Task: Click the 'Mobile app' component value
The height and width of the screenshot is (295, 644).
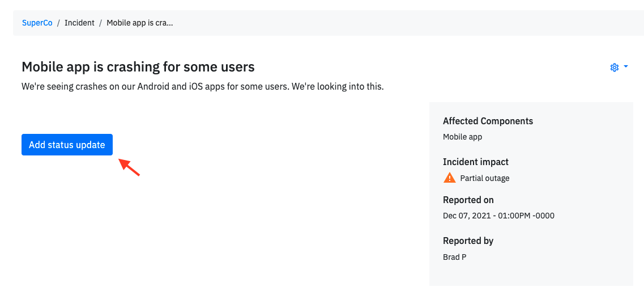Action: pyautogui.click(x=462, y=137)
